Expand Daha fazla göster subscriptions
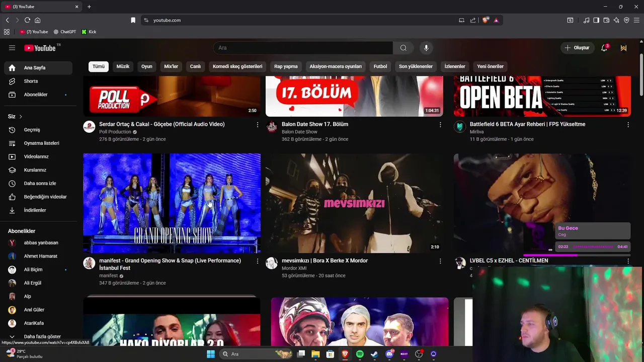This screenshot has height=362, width=644. coord(38,336)
